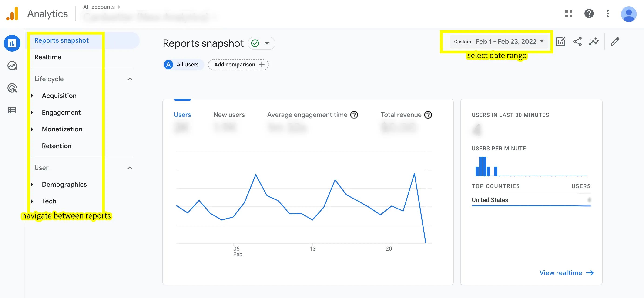Select the Users metric tab on the chart
Viewport: 644px width, 298px height.
coord(182,115)
